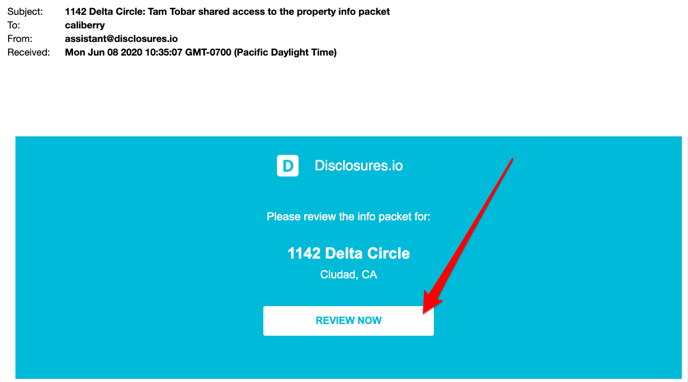Viewport: 688px width, 382px height.
Task: Click the tail of the red arrow
Action: pos(510,162)
